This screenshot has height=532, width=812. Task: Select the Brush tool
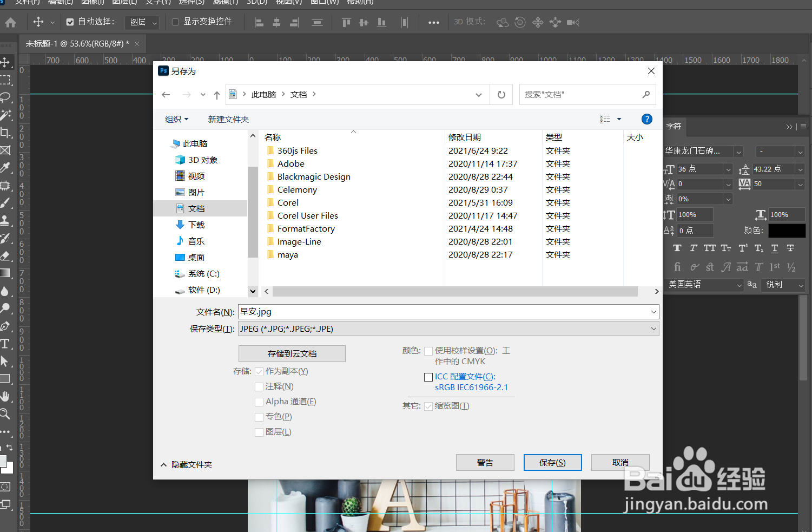coord(5,203)
